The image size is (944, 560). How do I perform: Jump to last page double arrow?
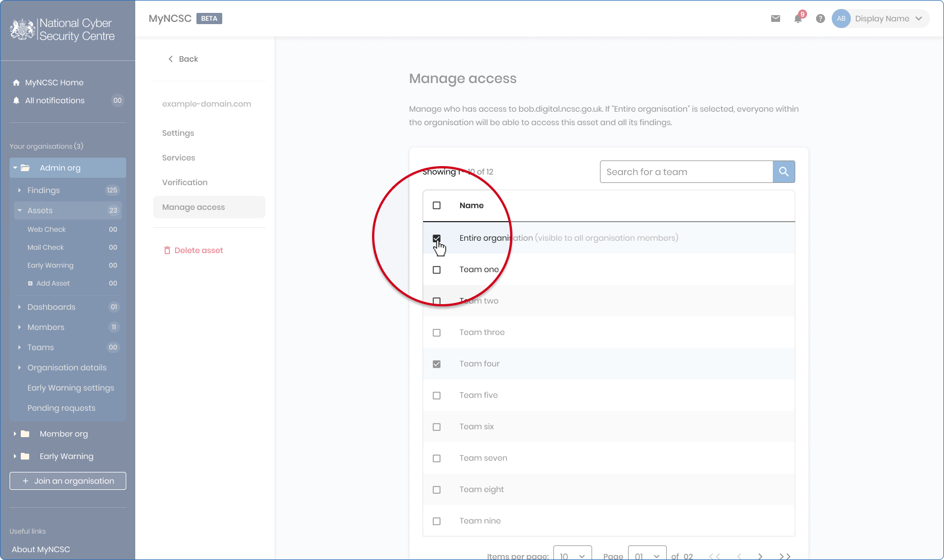click(x=785, y=556)
